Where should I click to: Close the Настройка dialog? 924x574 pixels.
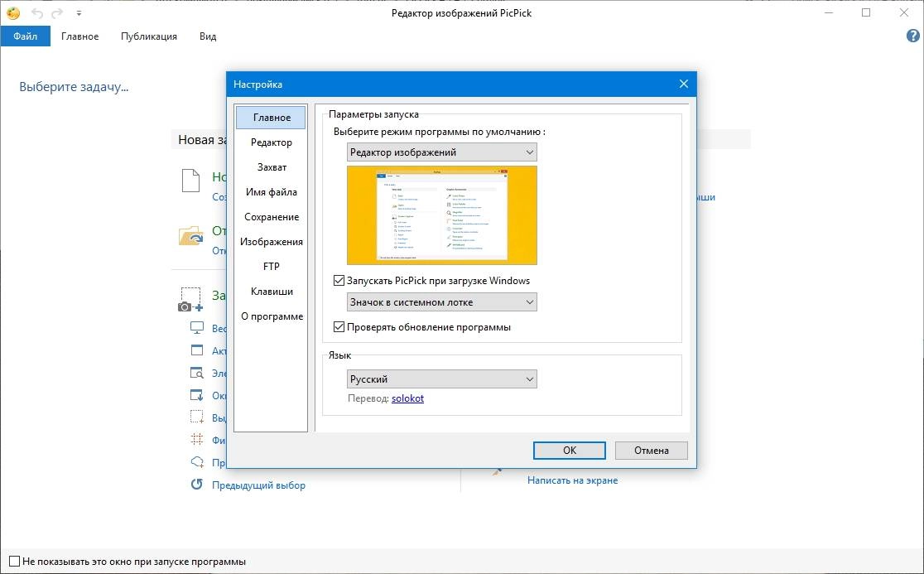[x=684, y=84]
